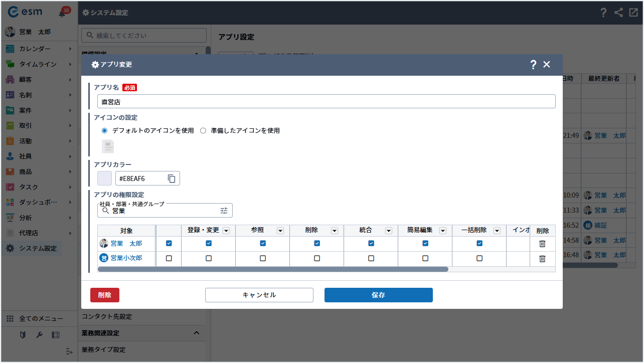Check 登録・変更 permission for 営業小次郎
The image size is (644, 363).
pos(209,259)
